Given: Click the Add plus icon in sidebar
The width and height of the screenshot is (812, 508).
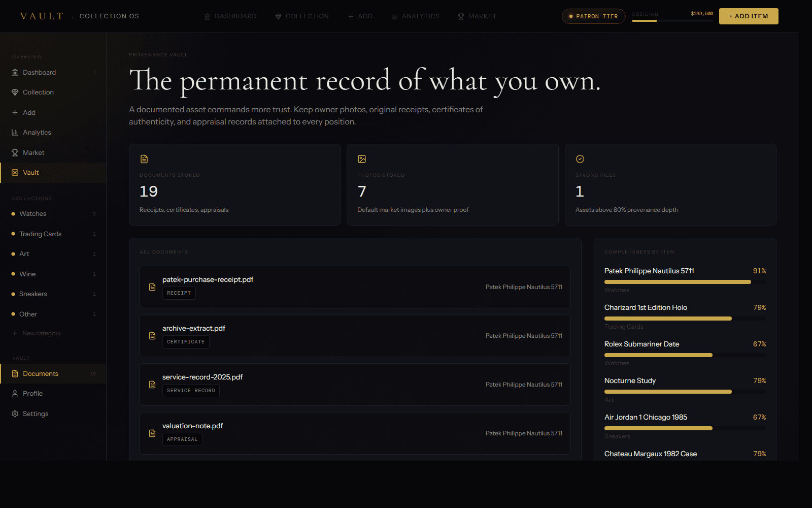Looking at the screenshot, I should click(15, 113).
